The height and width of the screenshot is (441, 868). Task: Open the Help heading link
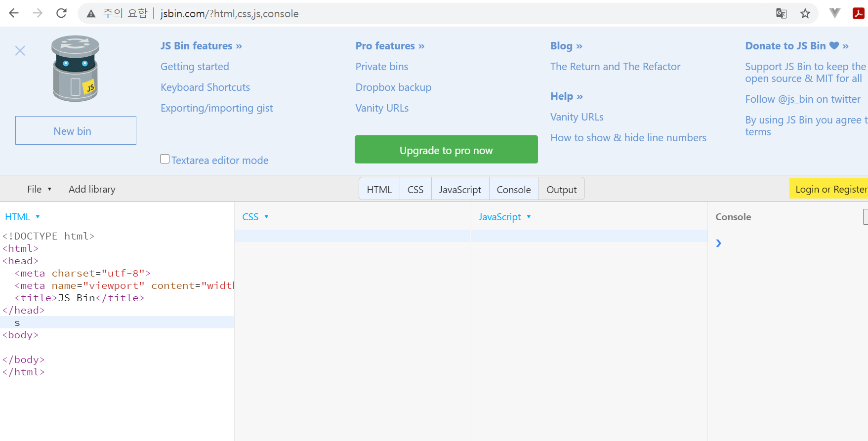567,96
